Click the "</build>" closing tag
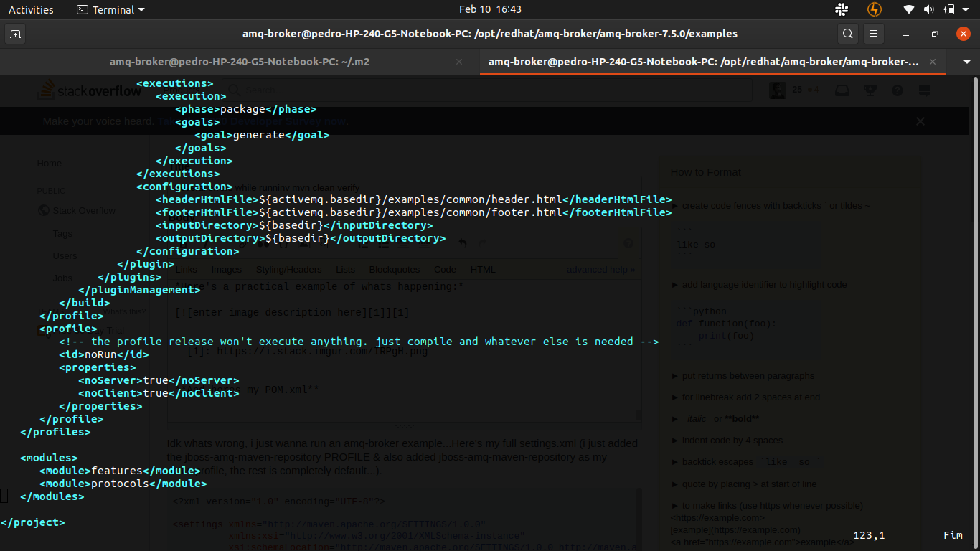 click(x=85, y=303)
